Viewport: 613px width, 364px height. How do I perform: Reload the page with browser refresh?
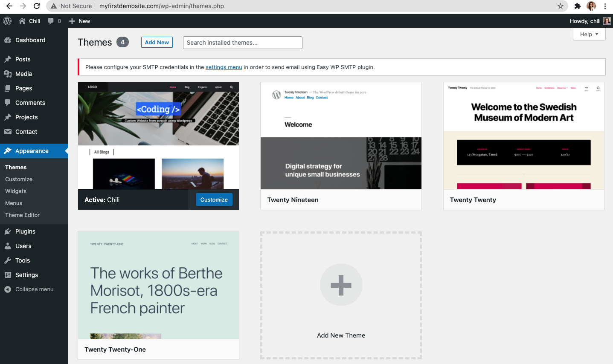[37, 6]
